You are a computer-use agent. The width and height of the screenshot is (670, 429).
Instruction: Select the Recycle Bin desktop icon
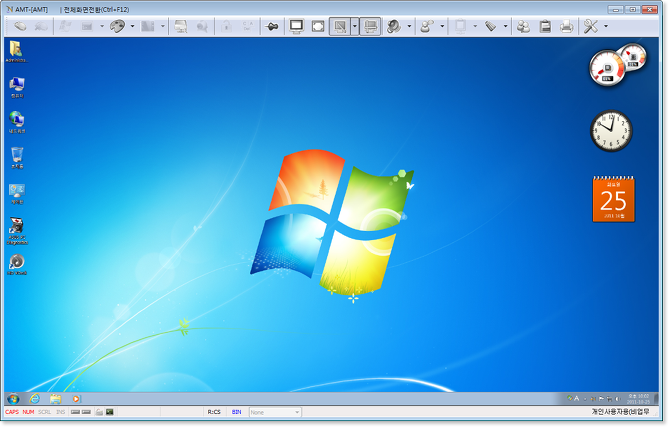coord(17,158)
